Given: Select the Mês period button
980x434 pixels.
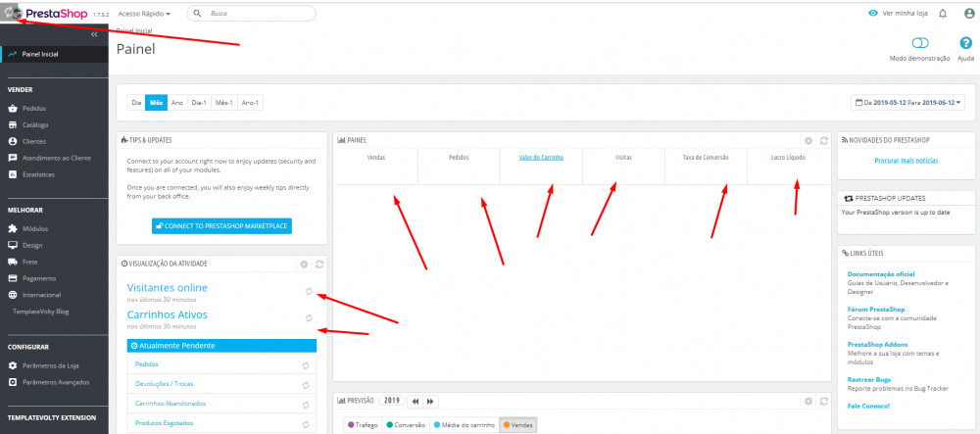Looking at the screenshot, I should (x=156, y=103).
